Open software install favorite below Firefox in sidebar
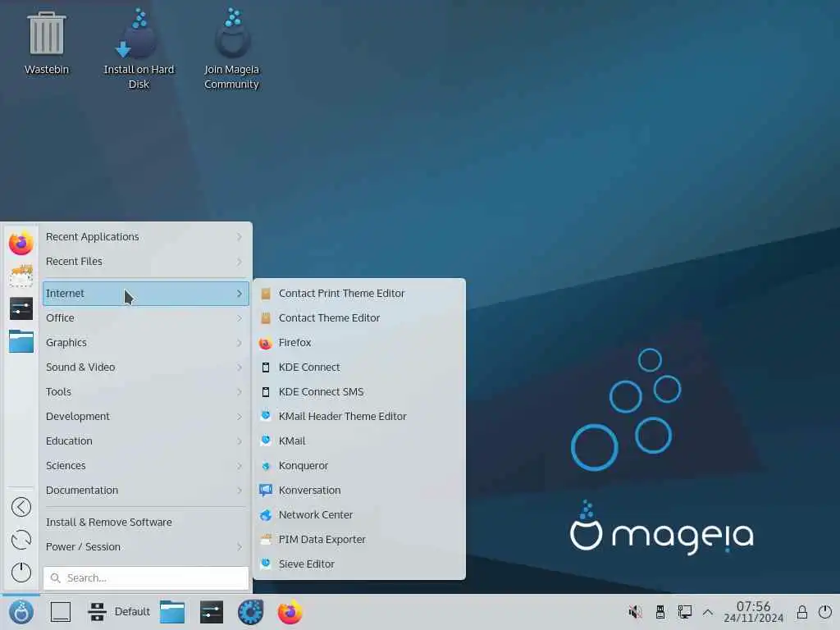Image resolution: width=840 pixels, height=630 pixels. pyautogui.click(x=21, y=276)
